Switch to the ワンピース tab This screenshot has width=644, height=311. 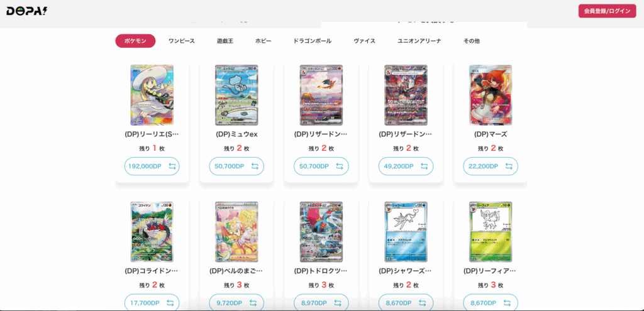pyautogui.click(x=182, y=41)
